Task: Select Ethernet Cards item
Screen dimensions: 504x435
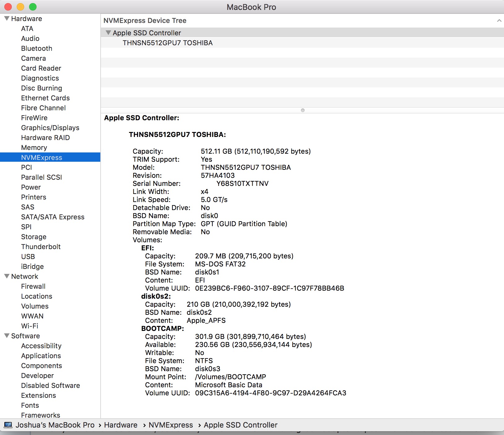Action: tap(46, 98)
